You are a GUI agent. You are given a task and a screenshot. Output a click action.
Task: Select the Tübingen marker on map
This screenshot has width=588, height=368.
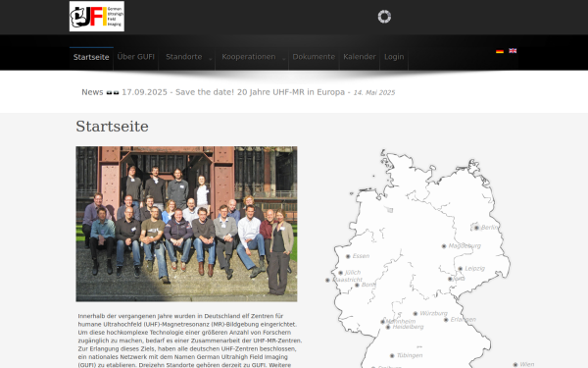point(392,355)
